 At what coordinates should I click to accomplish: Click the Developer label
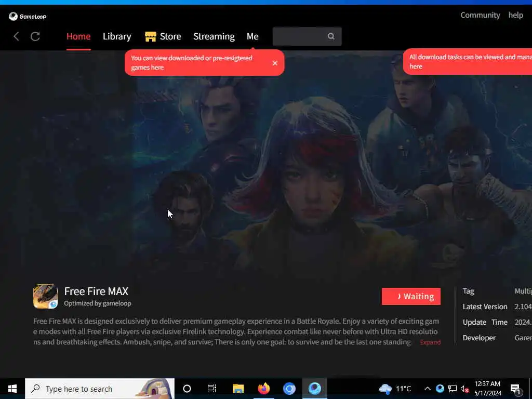coord(479,338)
